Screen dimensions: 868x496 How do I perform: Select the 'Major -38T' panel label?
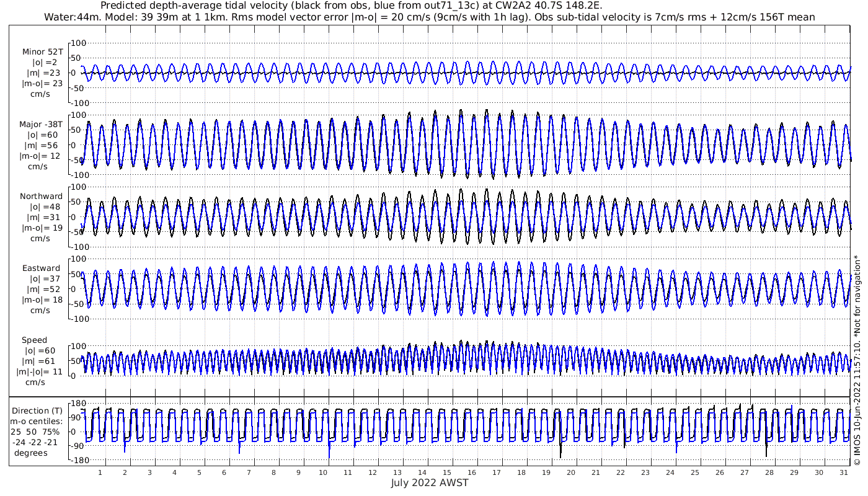[x=41, y=125]
